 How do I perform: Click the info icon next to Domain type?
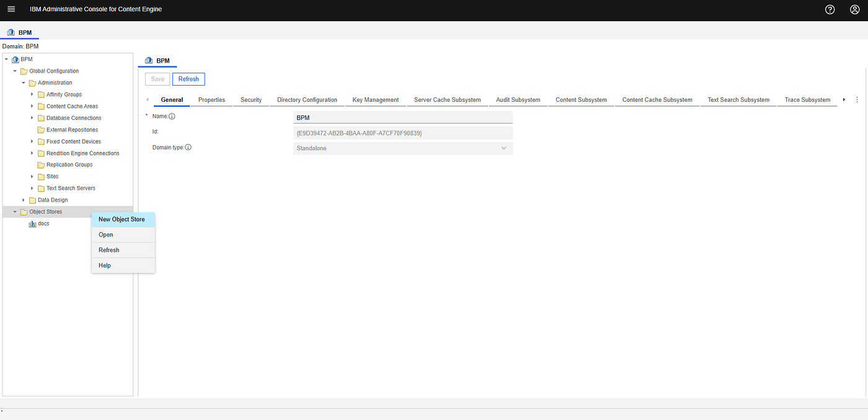(188, 148)
